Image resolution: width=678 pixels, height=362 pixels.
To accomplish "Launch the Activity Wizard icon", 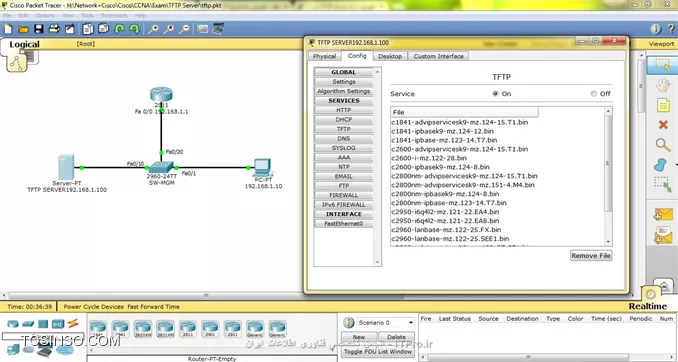I will (70, 29).
